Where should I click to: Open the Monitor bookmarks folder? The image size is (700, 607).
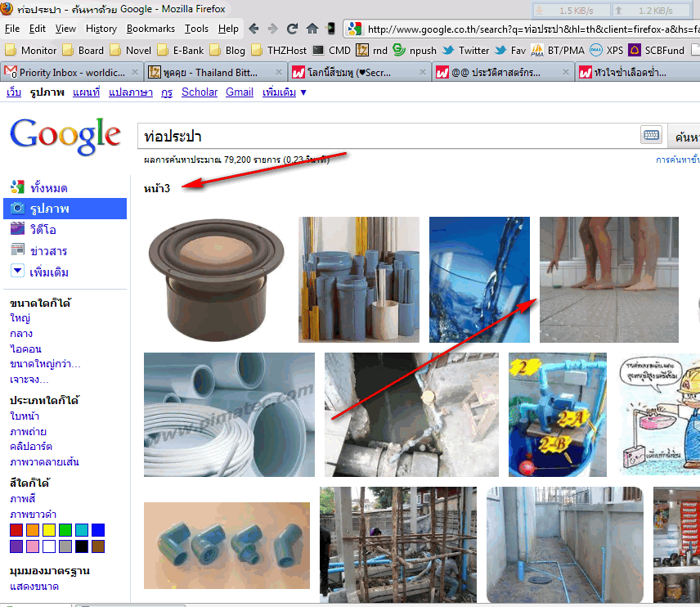31,51
